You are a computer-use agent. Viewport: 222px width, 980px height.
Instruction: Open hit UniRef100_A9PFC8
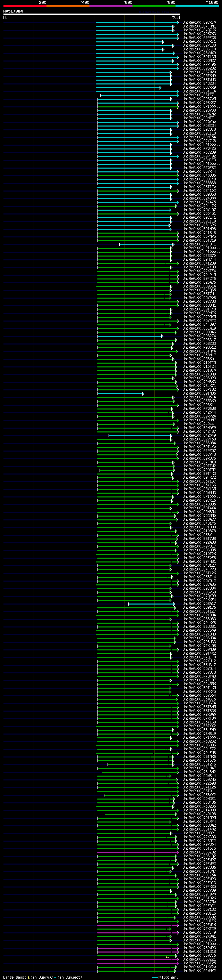pyautogui.click(x=199, y=38)
